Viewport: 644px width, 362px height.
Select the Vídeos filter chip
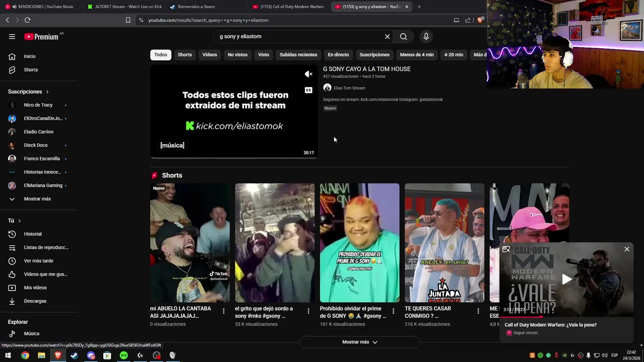pos(210,55)
